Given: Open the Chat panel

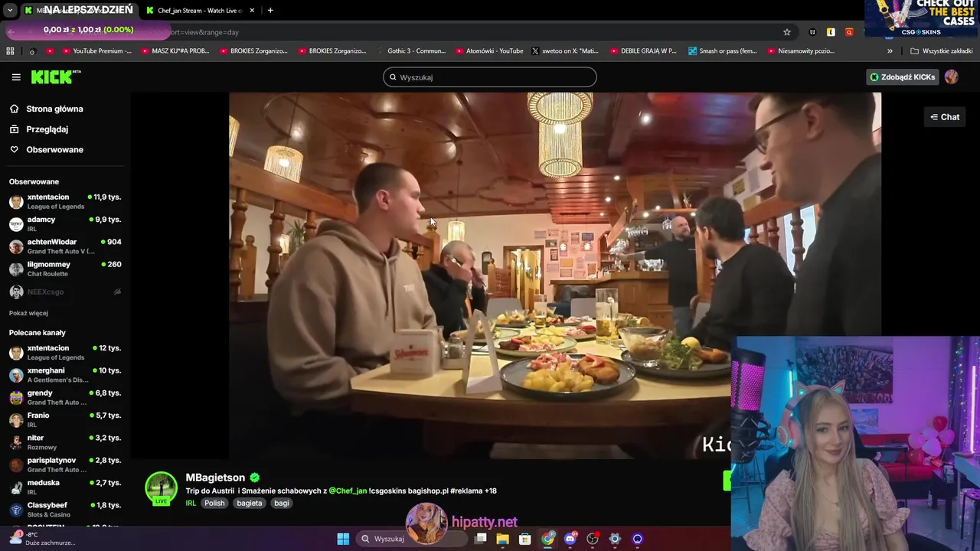Looking at the screenshot, I should 945,117.
